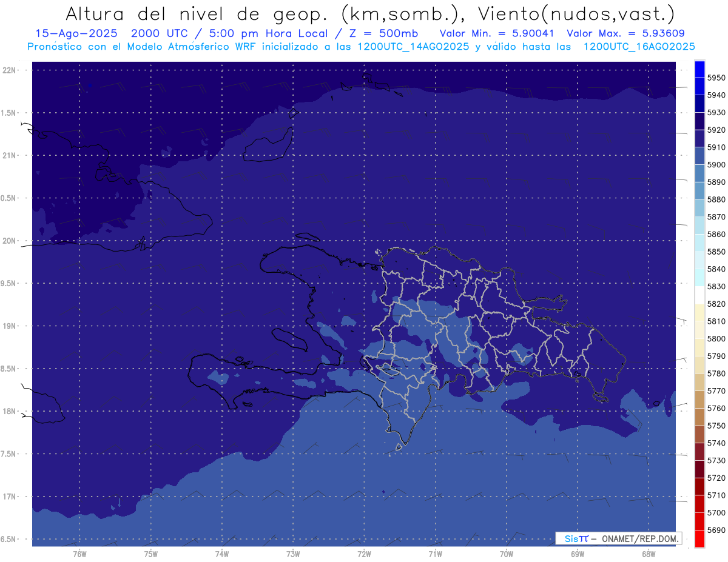728x562 pixels.
Task: Click the 5750 value on the legend
Action: pyautogui.click(x=716, y=426)
